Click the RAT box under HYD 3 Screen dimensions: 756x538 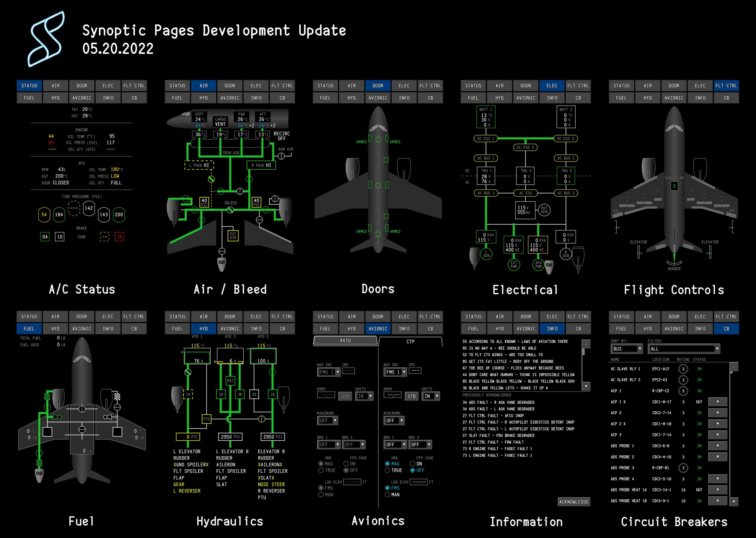click(x=230, y=381)
